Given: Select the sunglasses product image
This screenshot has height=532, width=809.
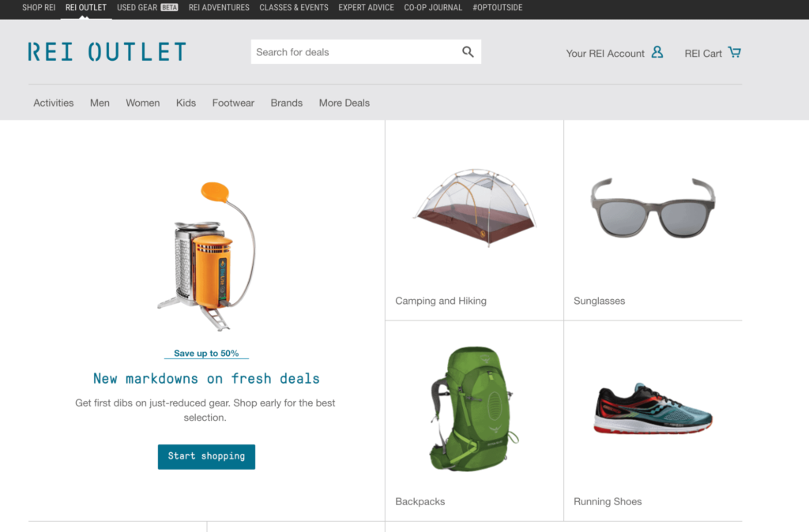Looking at the screenshot, I should tap(653, 208).
